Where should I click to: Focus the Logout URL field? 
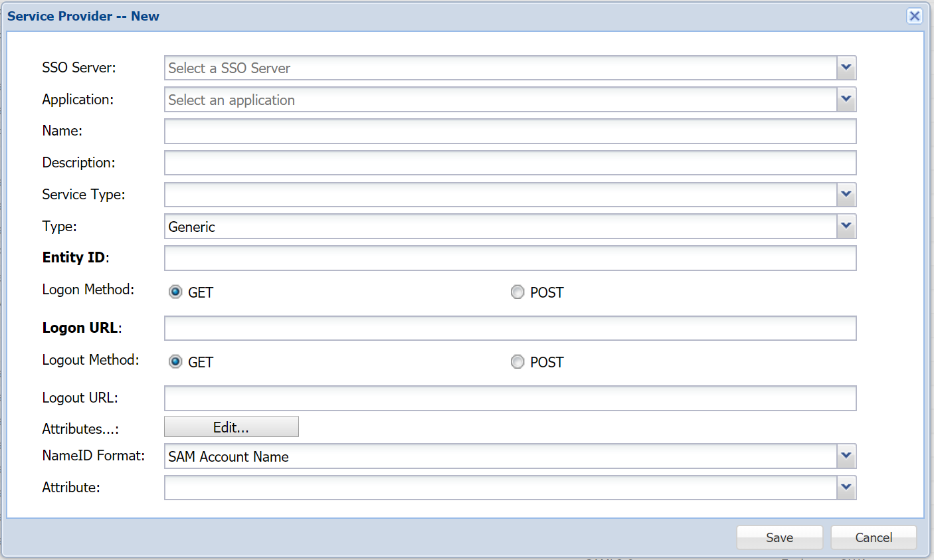510,399
